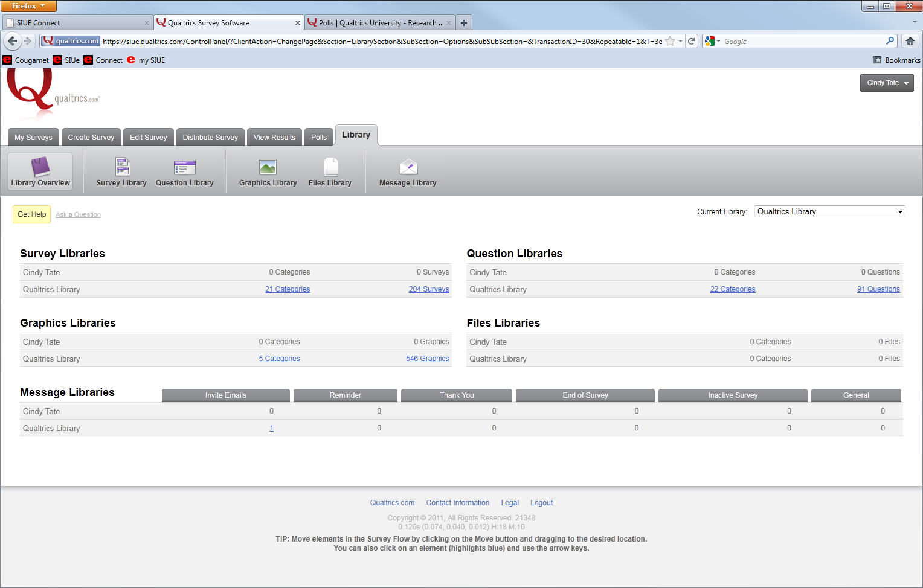Open the 546 Graphics link
The height and width of the screenshot is (588, 923).
pos(427,359)
